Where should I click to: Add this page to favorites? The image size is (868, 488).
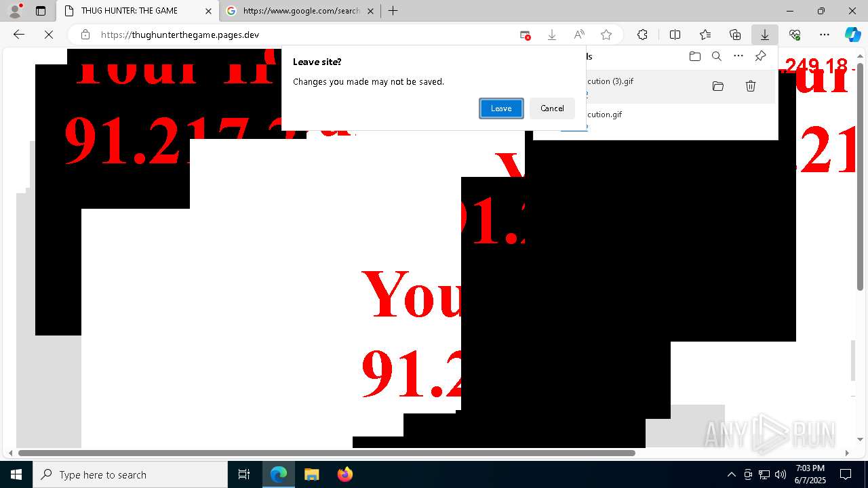606,35
